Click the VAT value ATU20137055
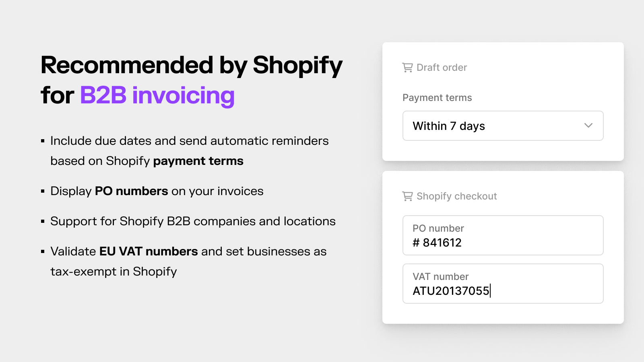 coord(451,291)
